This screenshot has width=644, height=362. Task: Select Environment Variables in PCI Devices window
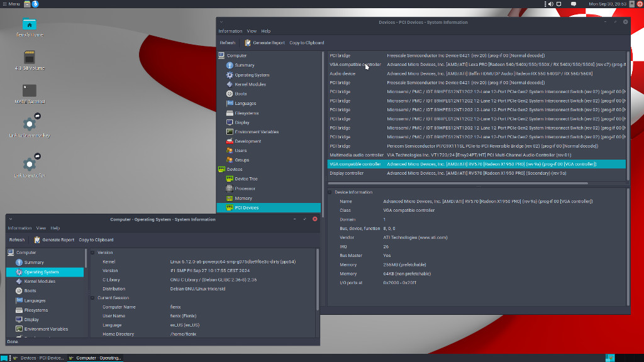pyautogui.click(x=257, y=132)
